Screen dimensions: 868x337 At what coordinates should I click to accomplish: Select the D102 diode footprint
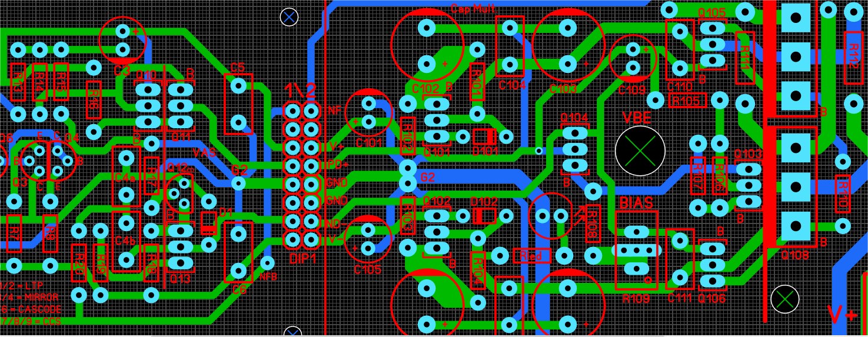[x=485, y=216]
